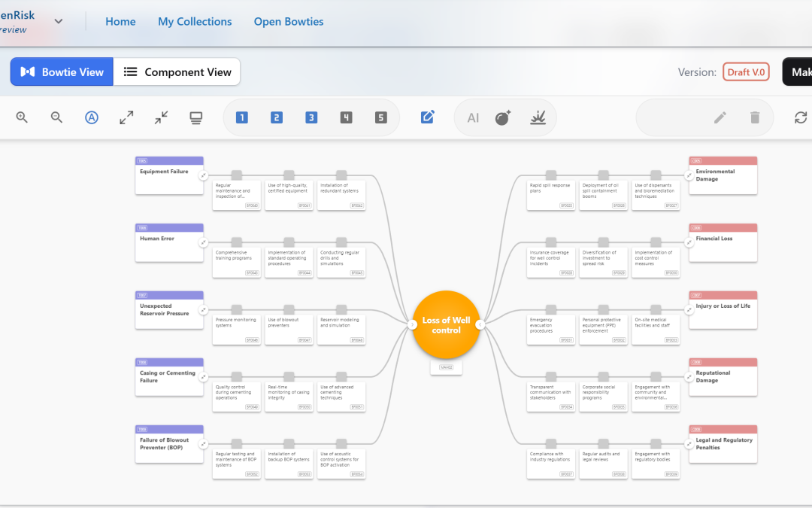Open the OpenRisk dropdown chevron
Viewport: 812px width, 508px height.
(58, 21)
